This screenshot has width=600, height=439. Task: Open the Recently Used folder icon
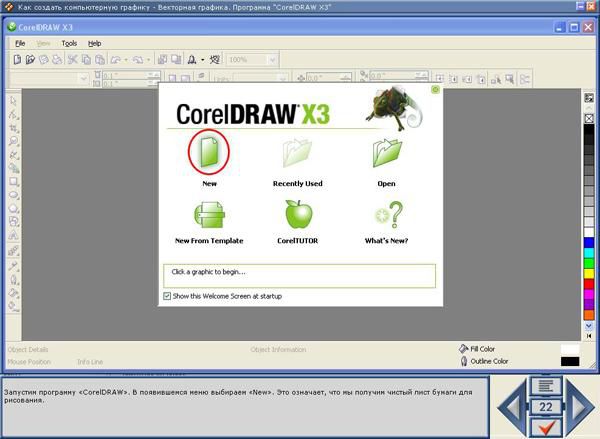coord(297,153)
